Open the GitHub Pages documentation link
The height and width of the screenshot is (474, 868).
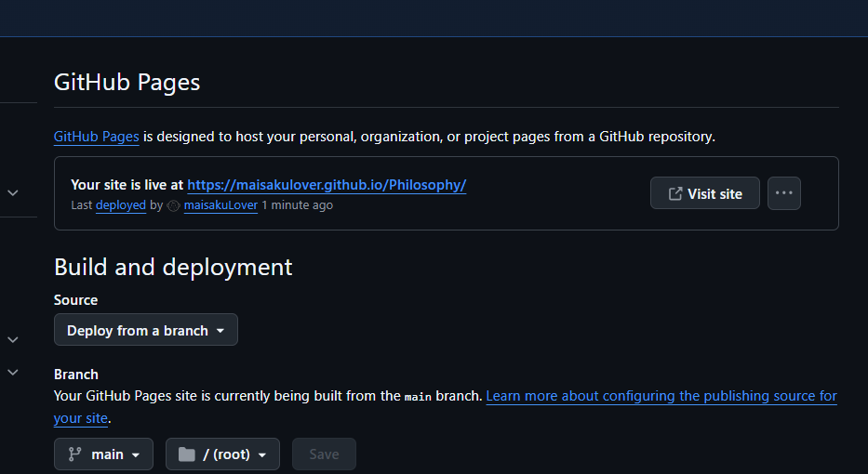tap(97, 137)
